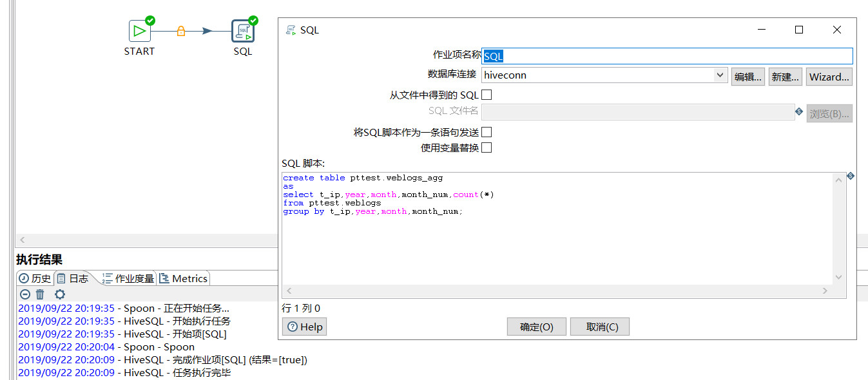868x380 pixels.
Task: Close the SQL dialog window
Action: pos(836,30)
